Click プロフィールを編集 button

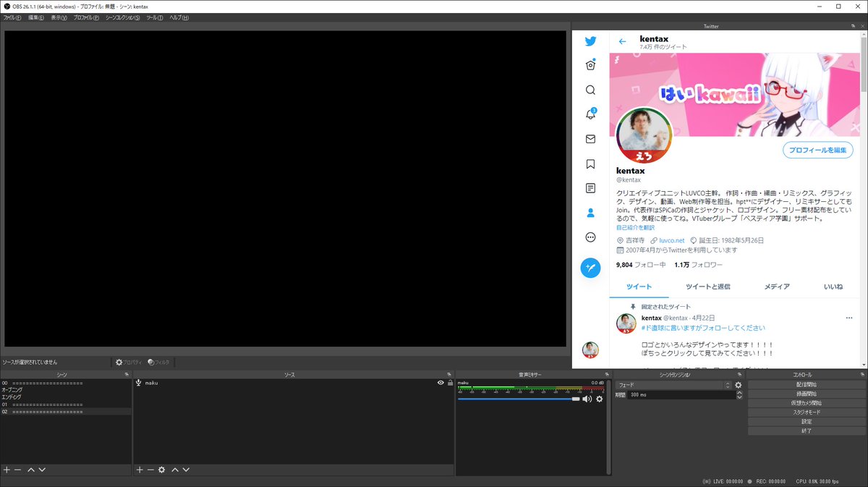click(x=817, y=150)
